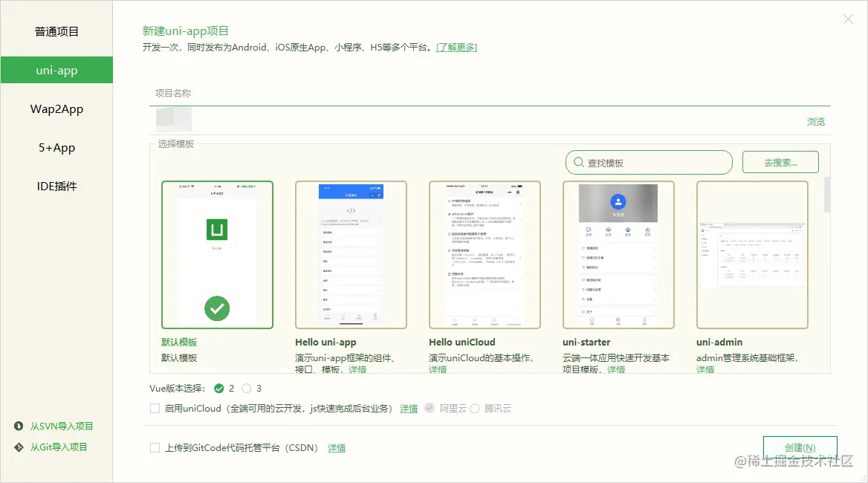Image resolution: width=868 pixels, height=483 pixels.
Task: Select the 默认模板 template thumbnail
Action: coord(217,254)
